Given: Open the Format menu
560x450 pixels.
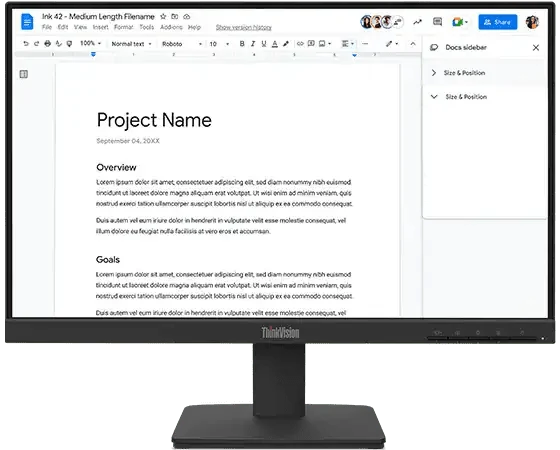Looking at the screenshot, I should point(124,27).
